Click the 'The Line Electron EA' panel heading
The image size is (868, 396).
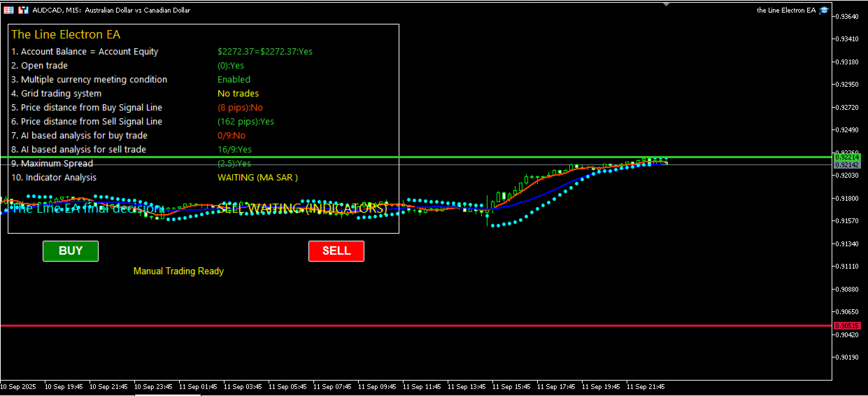click(x=66, y=34)
